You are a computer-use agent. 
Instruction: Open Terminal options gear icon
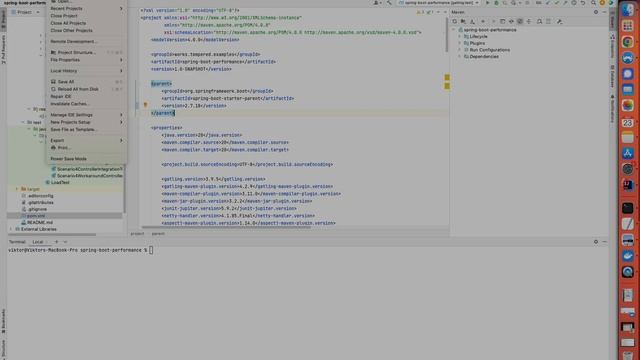point(596,242)
